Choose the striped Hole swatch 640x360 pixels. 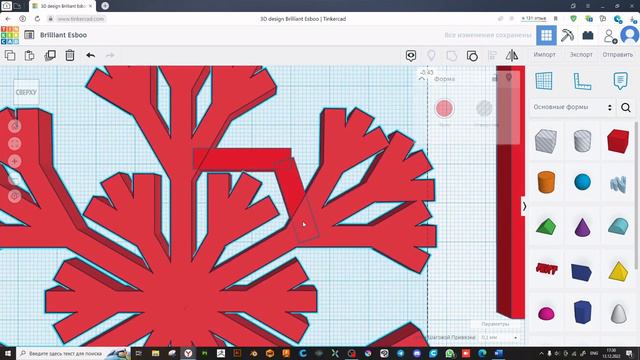pos(484,108)
